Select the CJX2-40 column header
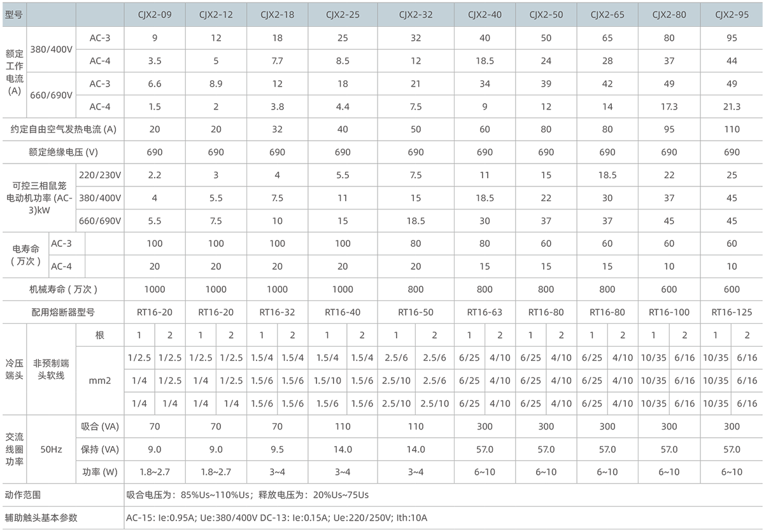 click(x=486, y=12)
